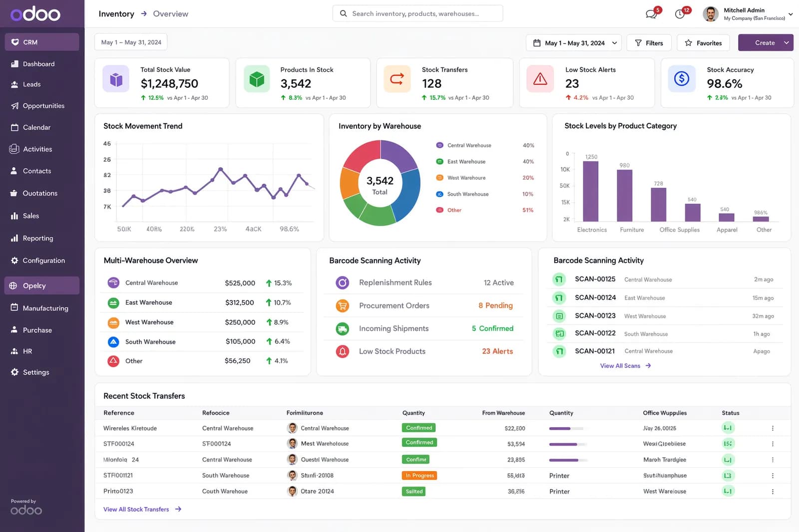
Task: Click the South Warehouse overview row icon
Action: click(113, 342)
